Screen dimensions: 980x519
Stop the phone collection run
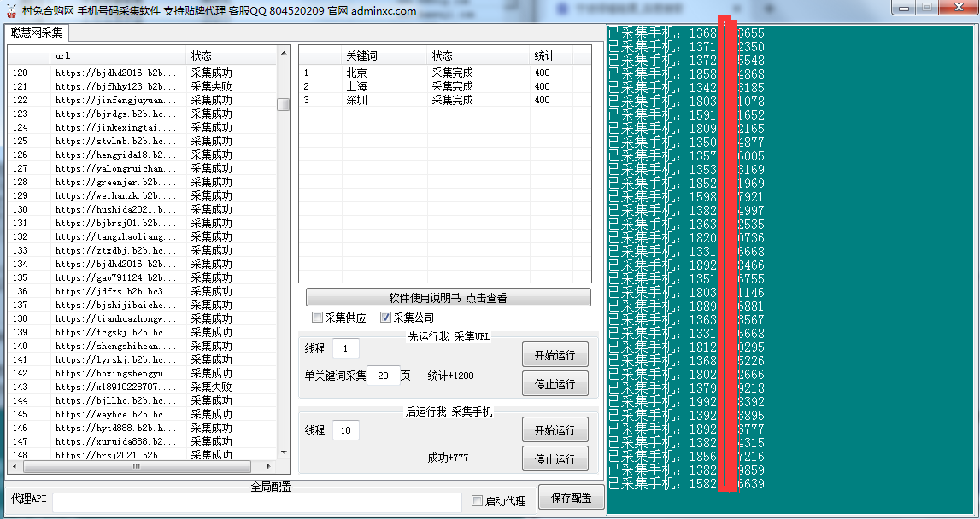click(554, 458)
